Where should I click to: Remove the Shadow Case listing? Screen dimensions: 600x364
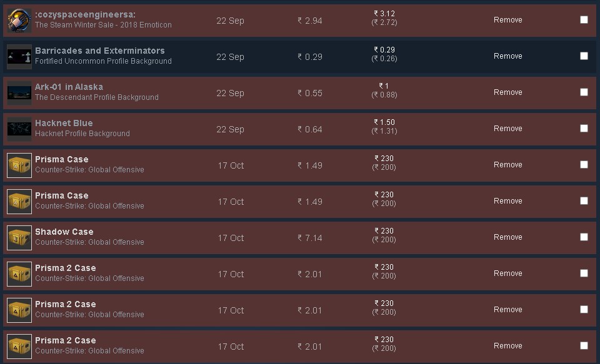(507, 237)
